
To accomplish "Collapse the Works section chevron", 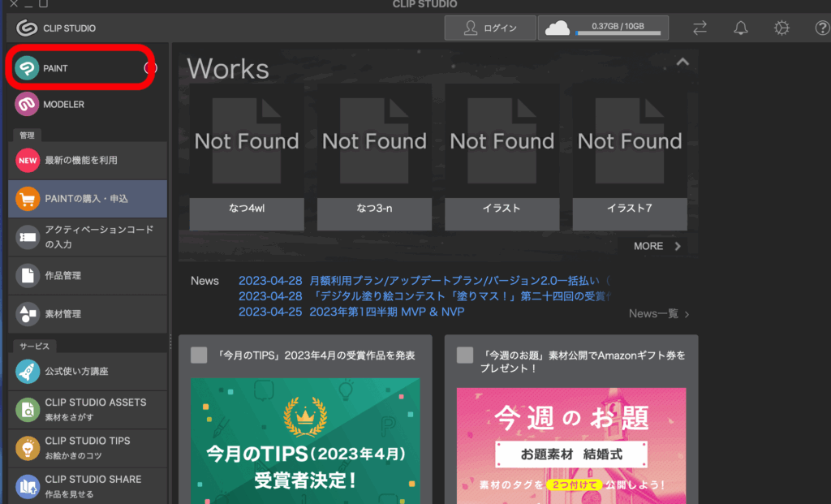I will [682, 62].
